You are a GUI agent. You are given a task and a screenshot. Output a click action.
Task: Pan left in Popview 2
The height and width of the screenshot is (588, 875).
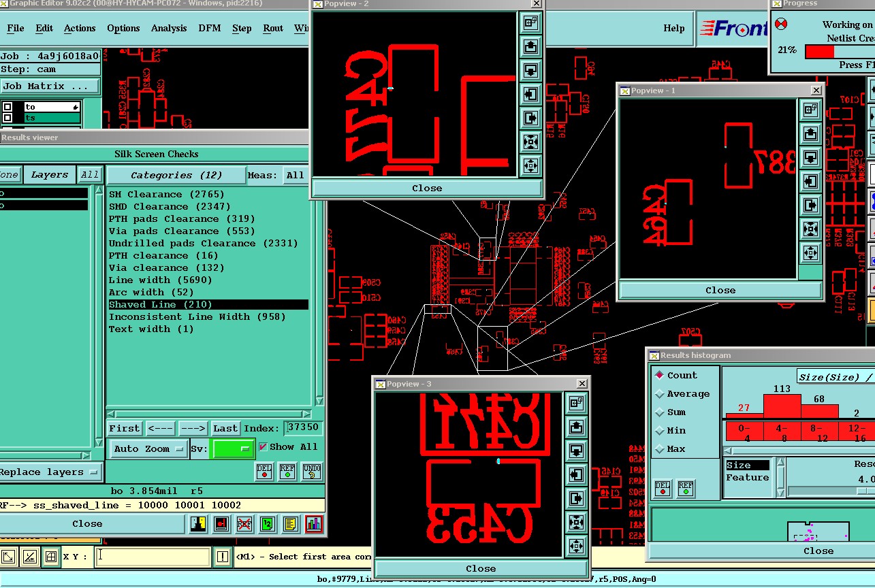(530, 94)
